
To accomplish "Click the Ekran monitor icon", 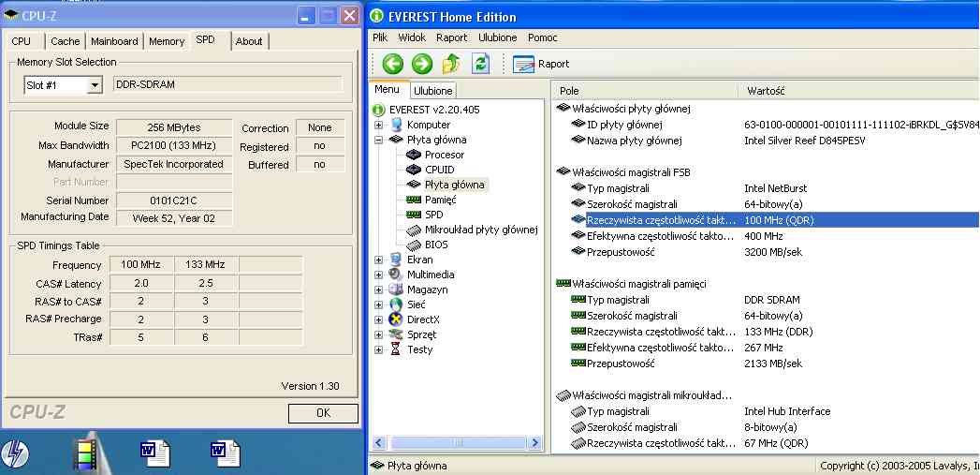I will click(x=396, y=260).
